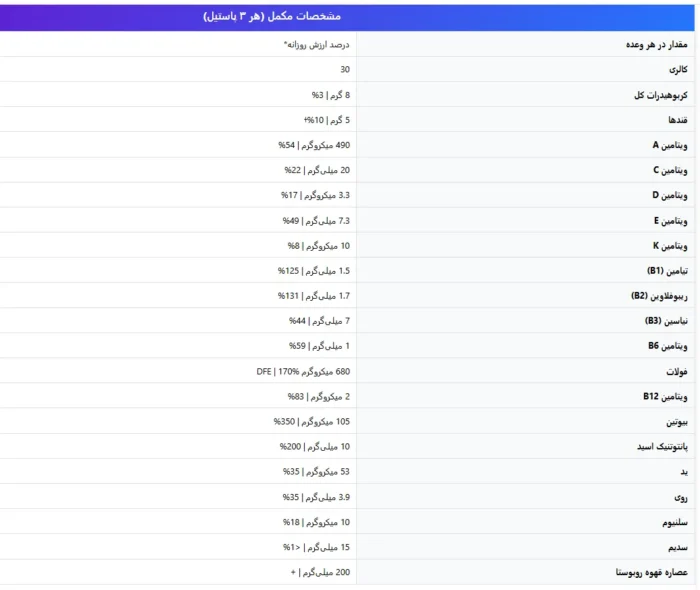Select the 'بیوتین' row label

(x=677, y=421)
